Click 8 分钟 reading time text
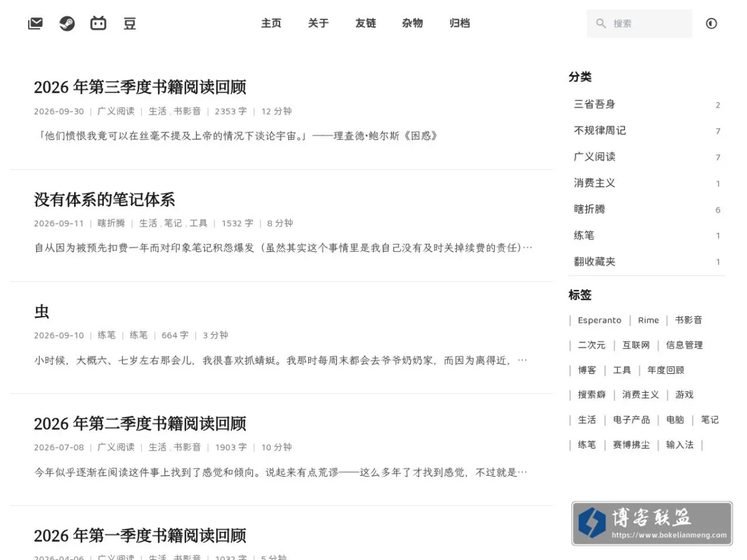 coord(280,223)
